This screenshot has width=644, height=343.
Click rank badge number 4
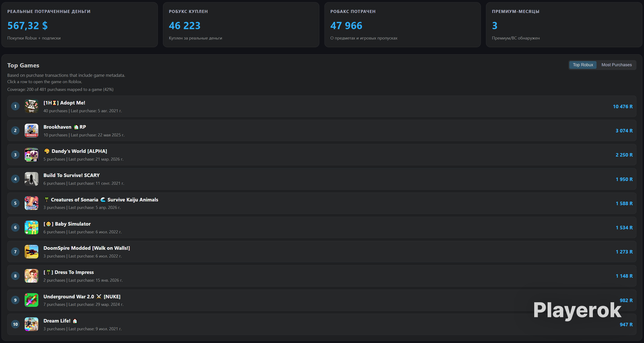[x=15, y=179]
